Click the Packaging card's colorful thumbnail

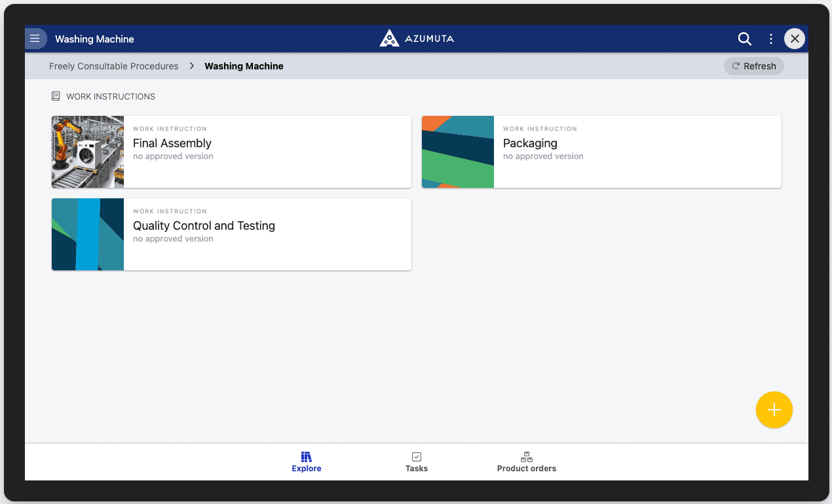coord(457,152)
